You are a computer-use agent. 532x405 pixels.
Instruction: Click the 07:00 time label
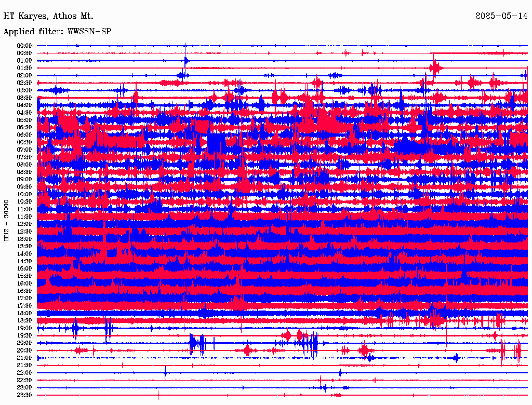(x=24, y=150)
